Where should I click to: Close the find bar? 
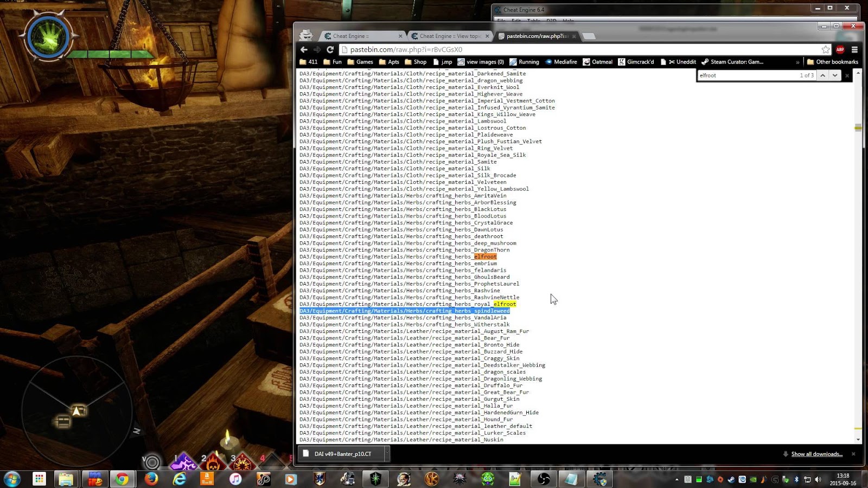[847, 75]
